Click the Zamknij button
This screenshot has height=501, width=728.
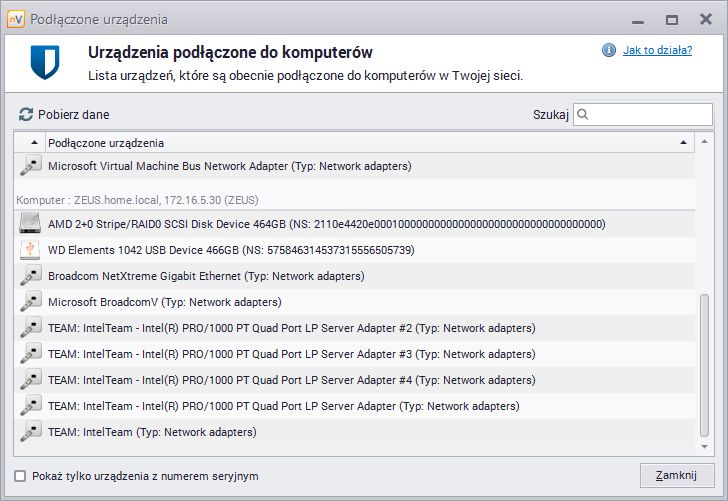(x=677, y=475)
